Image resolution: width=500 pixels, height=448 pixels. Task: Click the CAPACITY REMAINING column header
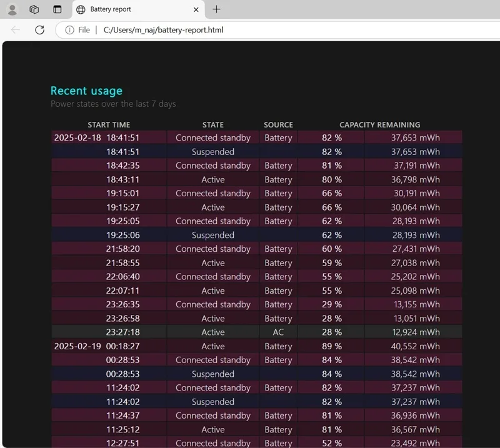380,125
